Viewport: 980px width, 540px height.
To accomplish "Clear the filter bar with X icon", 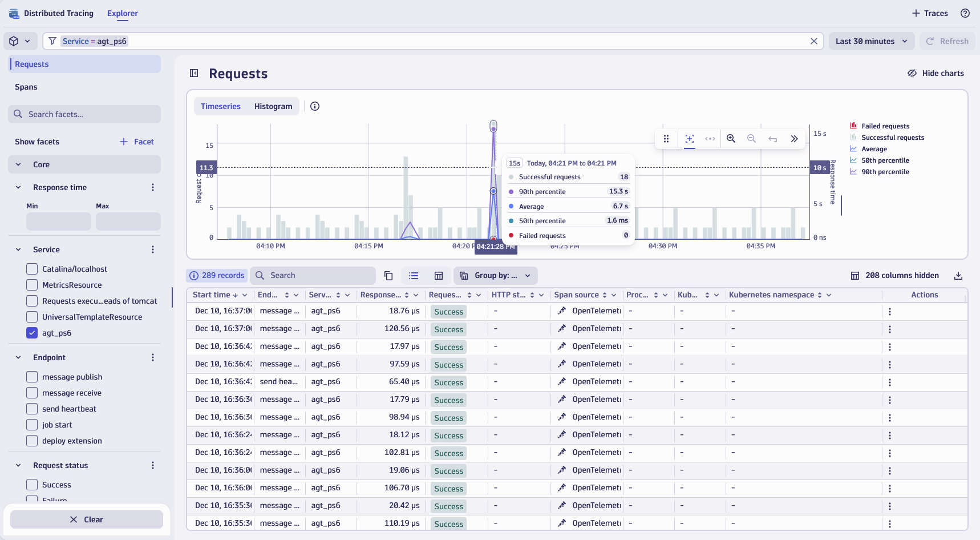I will pos(814,41).
